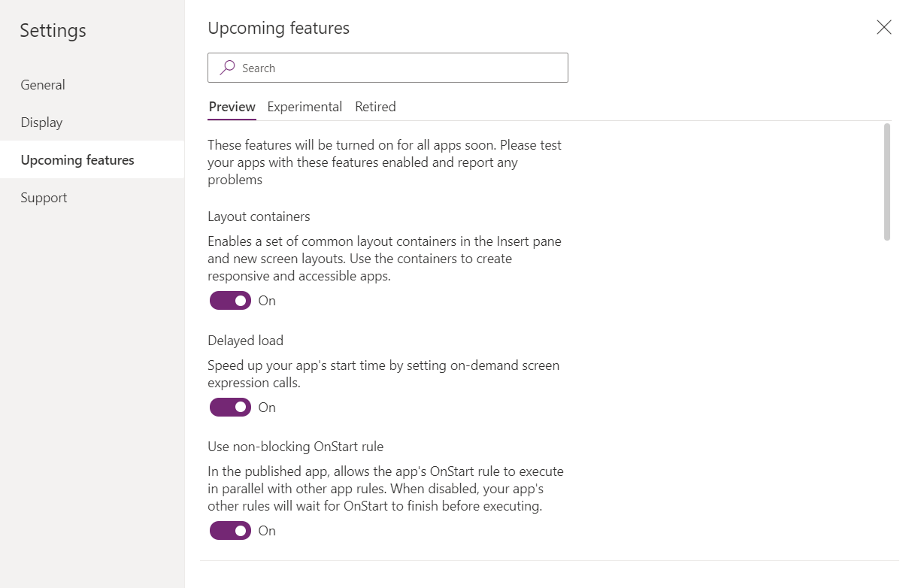Click the intro text about testing your apps
Screen dimensions: 912x588
click(384, 162)
